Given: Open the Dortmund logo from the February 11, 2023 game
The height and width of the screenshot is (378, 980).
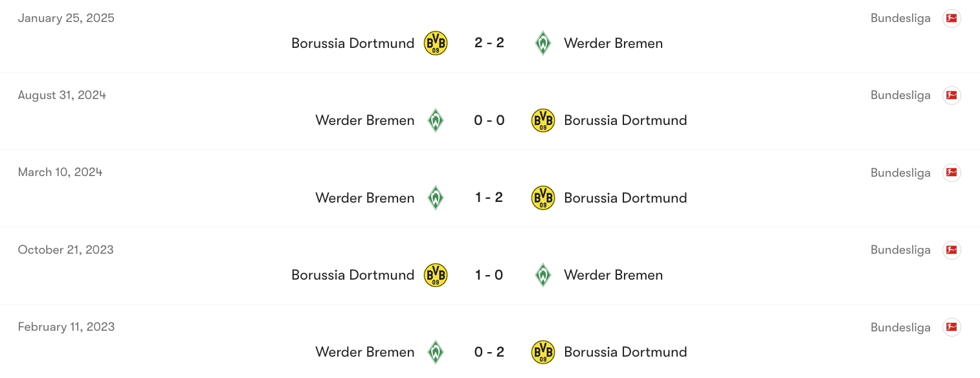Looking at the screenshot, I should click(x=543, y=352).
